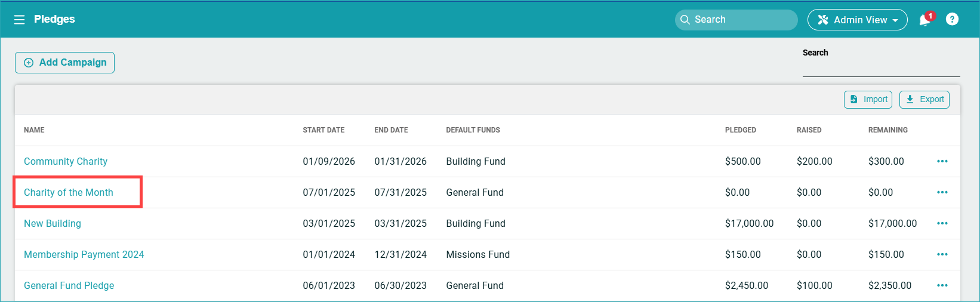Viewport: 980px width, 302px height.
Task: Open the notifications bell
Action: tap(924, 20)
